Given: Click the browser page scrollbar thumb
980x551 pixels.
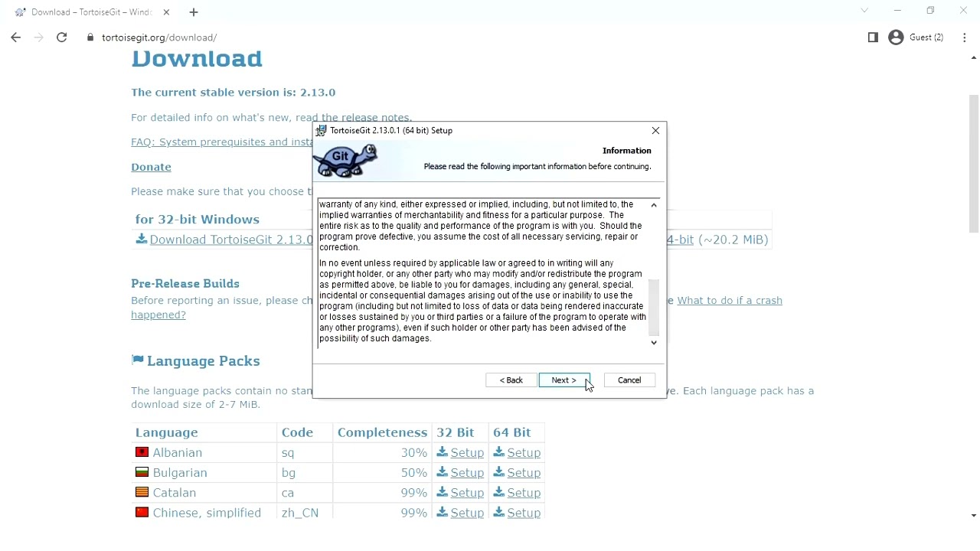Looking at the screenshot, I should pos(973,164).
